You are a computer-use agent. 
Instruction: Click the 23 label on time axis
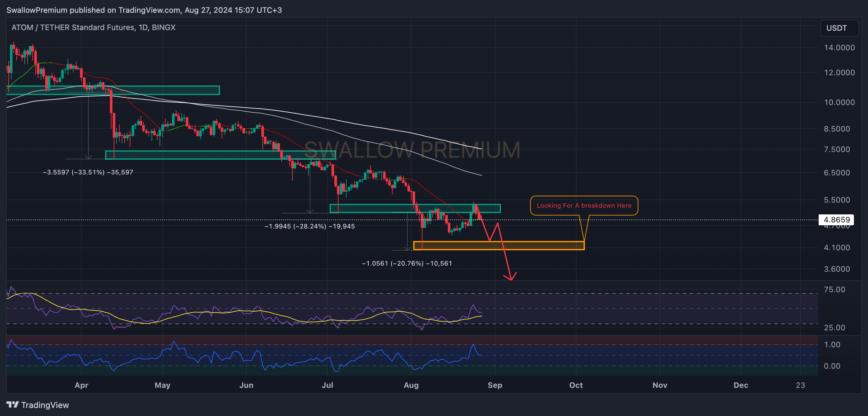pyautogui.click(x=800, y=385)
